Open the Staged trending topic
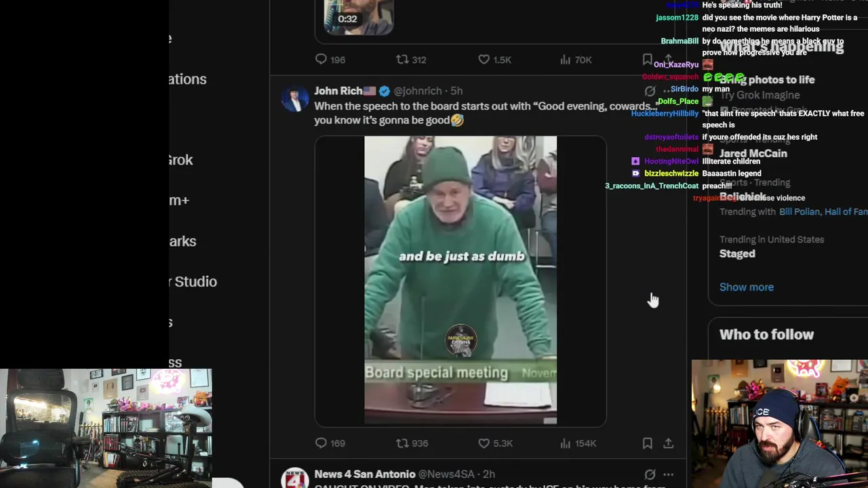Screen dimensions: 868x488 click(x=737, y=253)
